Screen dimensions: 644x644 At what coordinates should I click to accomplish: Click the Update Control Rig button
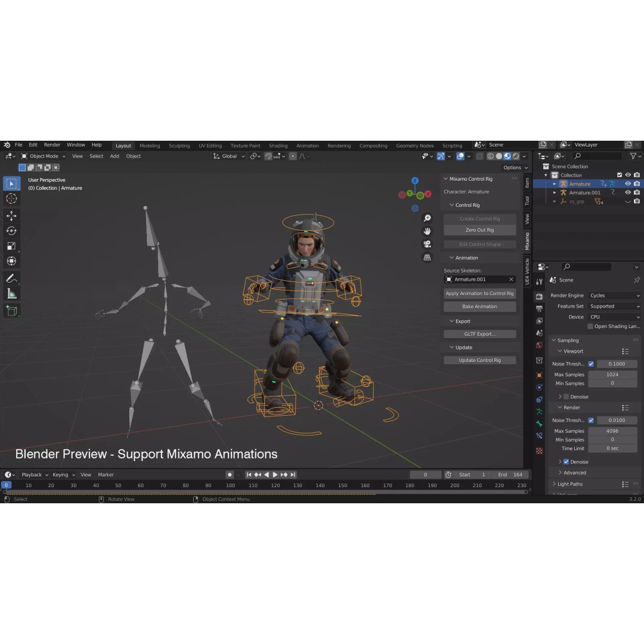479,360
